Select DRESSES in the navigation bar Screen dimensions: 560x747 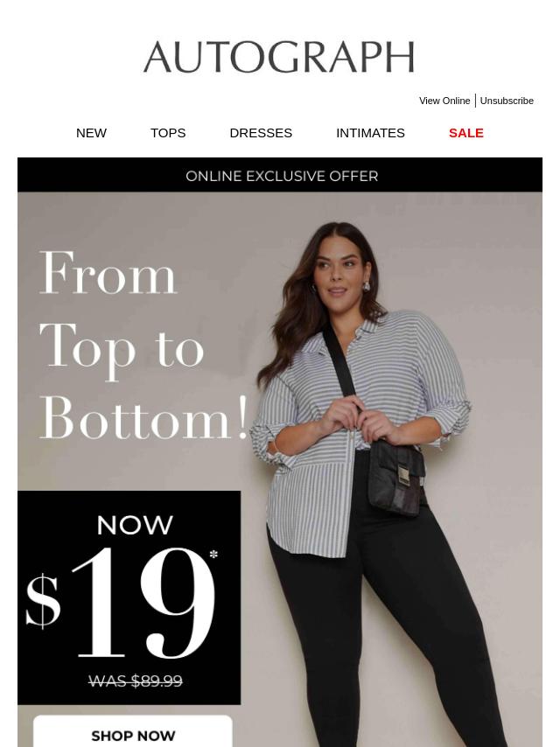click(x=261, y=133)
